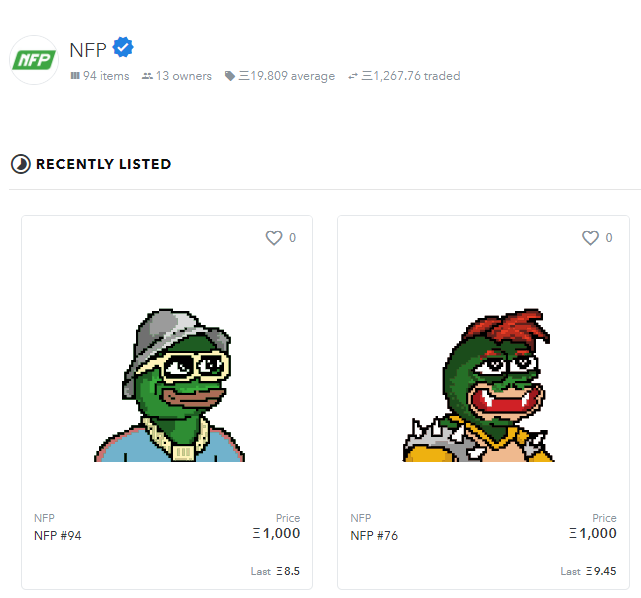641x598 pixels.
Task: Open the bucket hat Pepe NFP #94 image
Action: (169, 385)
